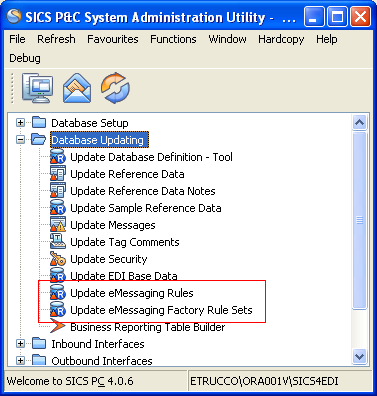The image size is (377, 396).
Task: Click the Inbound Interfaces folder icon
Action: (39, 343)
